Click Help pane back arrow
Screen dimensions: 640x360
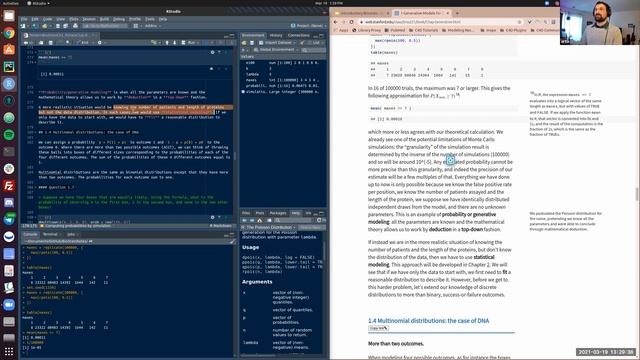(x=244, y=220)
